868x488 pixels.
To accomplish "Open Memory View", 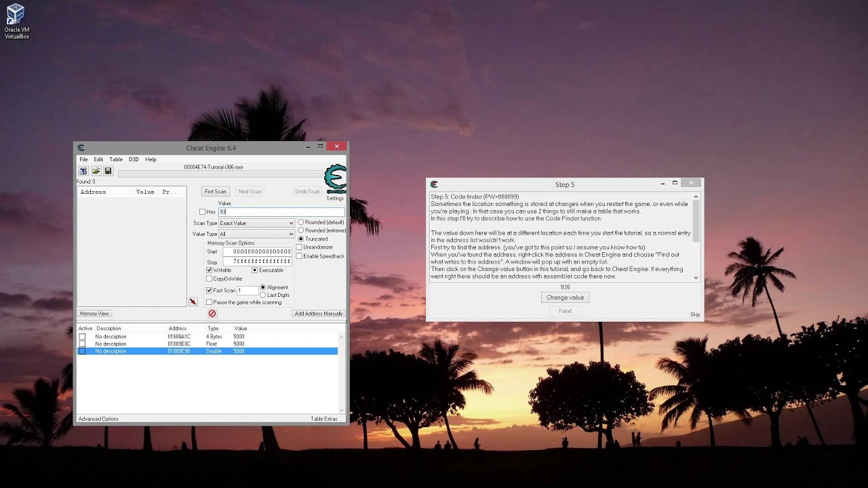I will point(94,313).
